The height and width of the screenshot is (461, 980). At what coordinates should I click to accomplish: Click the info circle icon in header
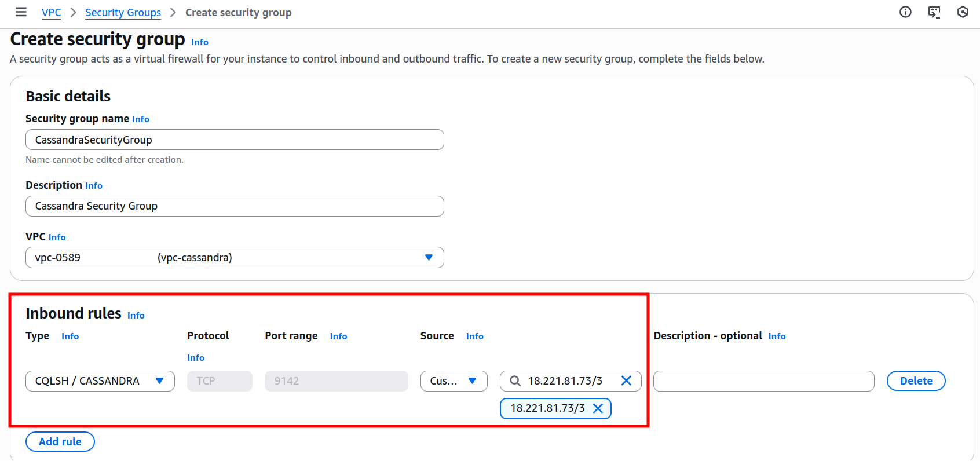(905, 12)
